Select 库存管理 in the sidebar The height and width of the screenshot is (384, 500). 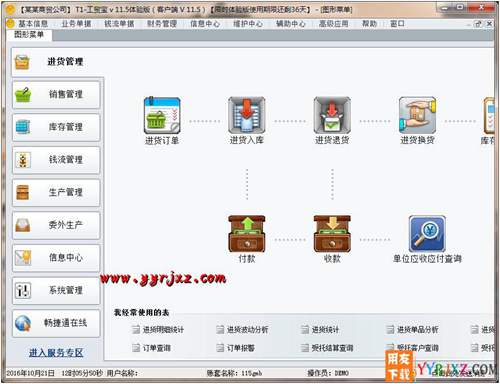click(56, 127)
